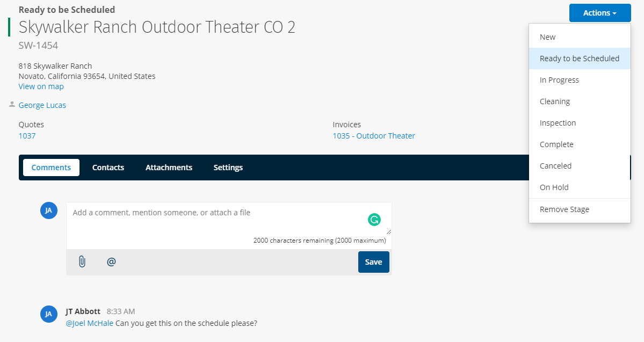644x342 pixels.
Task: Select address line 818 Skywalker Ranch
Action: [55, 66]
